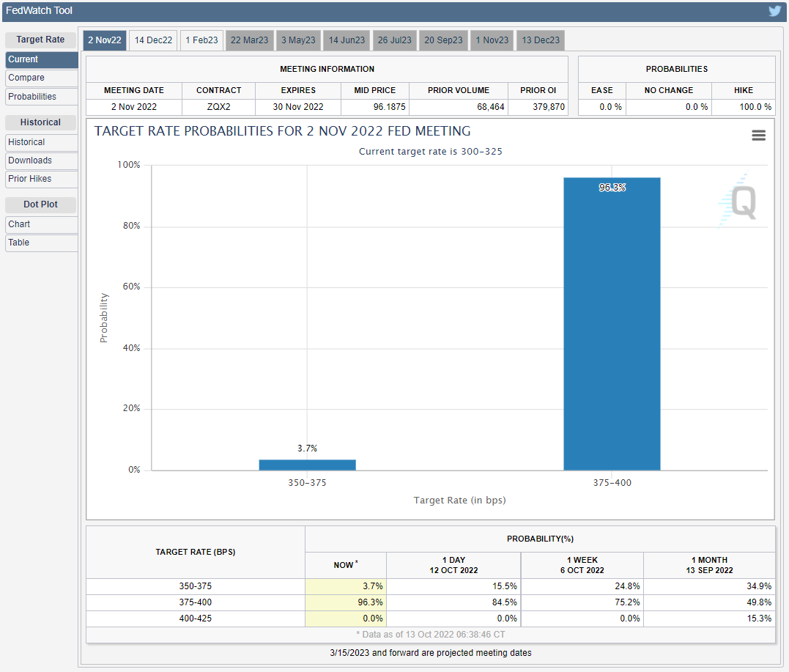Click the Twitter bird icon

coord(774,11)
